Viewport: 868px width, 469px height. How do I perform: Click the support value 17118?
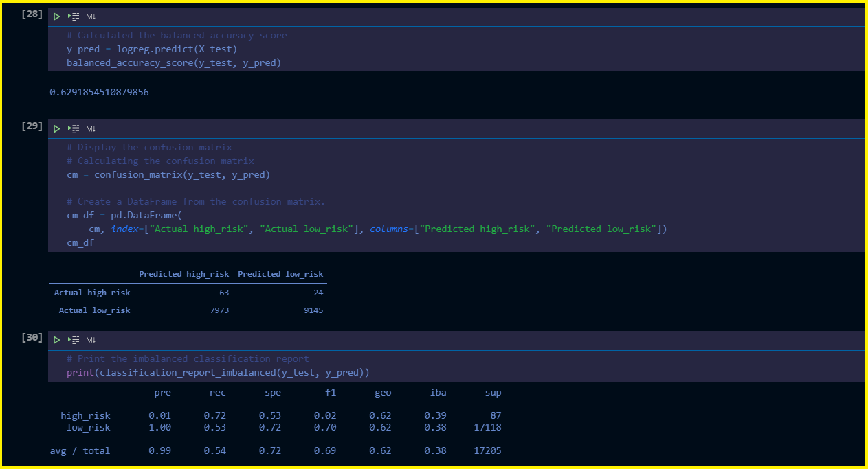click(487, 427)
